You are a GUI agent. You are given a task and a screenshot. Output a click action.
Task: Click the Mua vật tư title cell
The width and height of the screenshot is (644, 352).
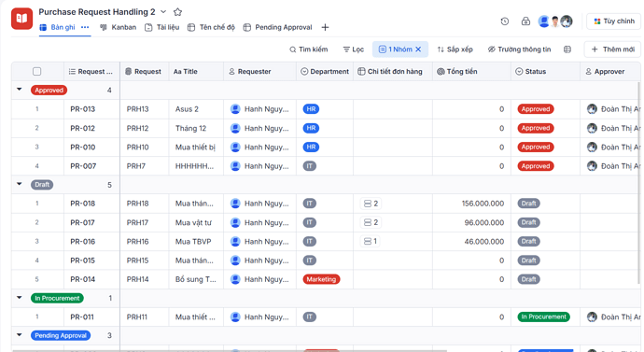pyautogui.click(x=196, y=222)
